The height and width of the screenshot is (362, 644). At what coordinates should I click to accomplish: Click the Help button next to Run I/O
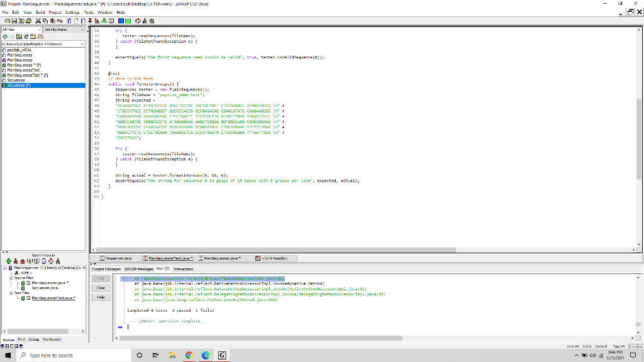pyautogui.click(x=101, y=297)
